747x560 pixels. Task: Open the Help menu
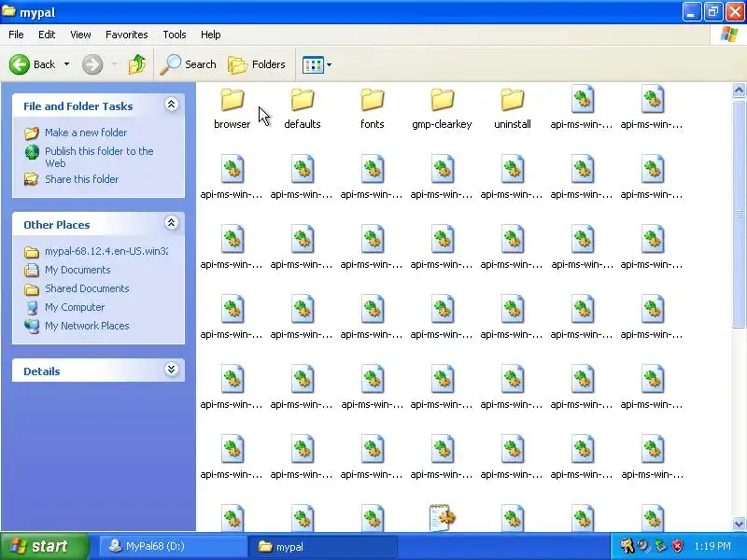(x=211, y=35)
